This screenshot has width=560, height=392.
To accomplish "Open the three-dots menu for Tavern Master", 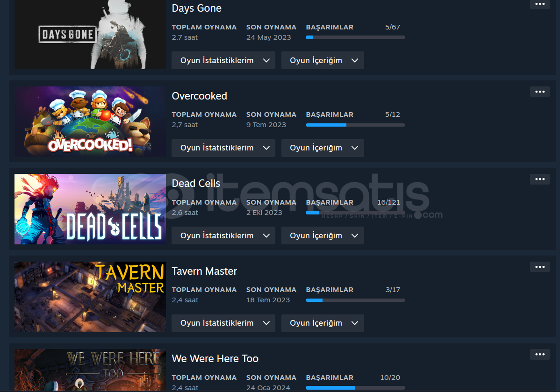I will tap(539, 267).
